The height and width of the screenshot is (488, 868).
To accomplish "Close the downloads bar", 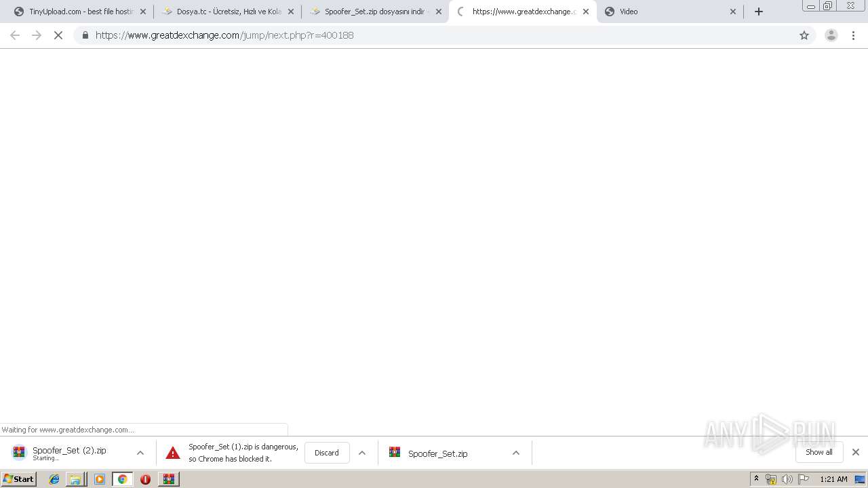I will pos(856,452).
